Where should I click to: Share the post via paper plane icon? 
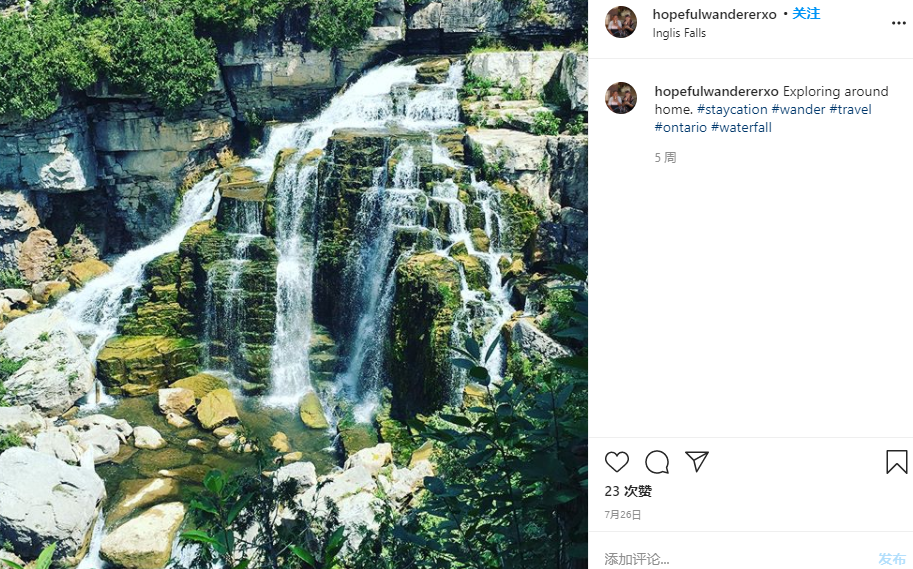[x=697, y=462]
